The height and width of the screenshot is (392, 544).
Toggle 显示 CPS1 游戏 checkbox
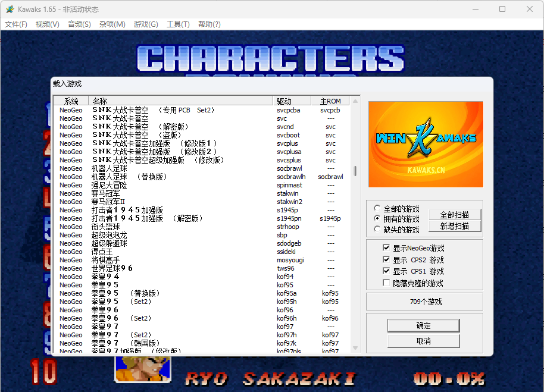(x=386, y=271)
